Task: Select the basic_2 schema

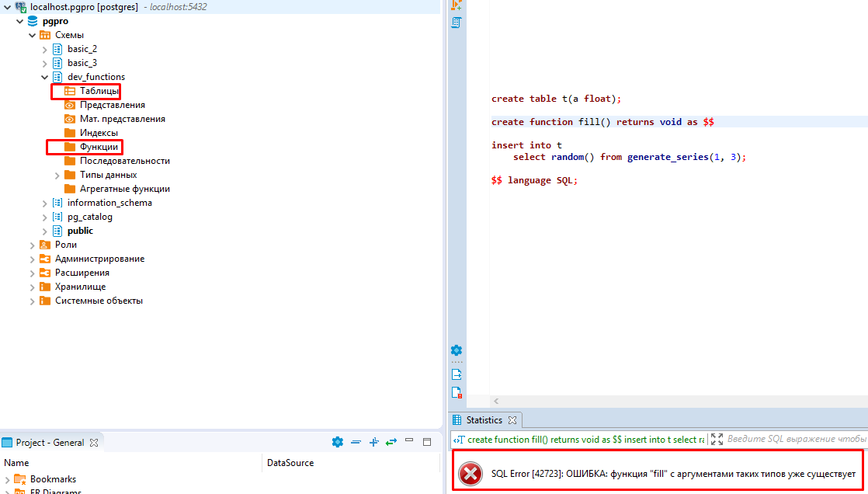Action: pos(82,49)
